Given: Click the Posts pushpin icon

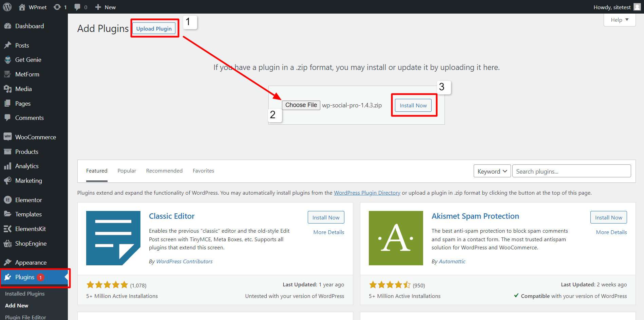Looking at the screenshot, I should [x=7, y=45].
